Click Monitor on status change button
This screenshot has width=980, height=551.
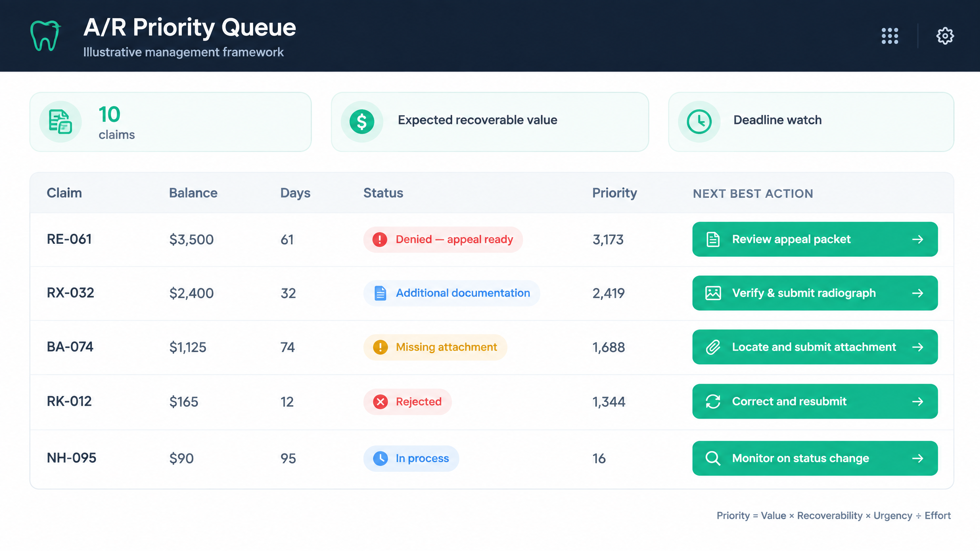click(815, 458)
